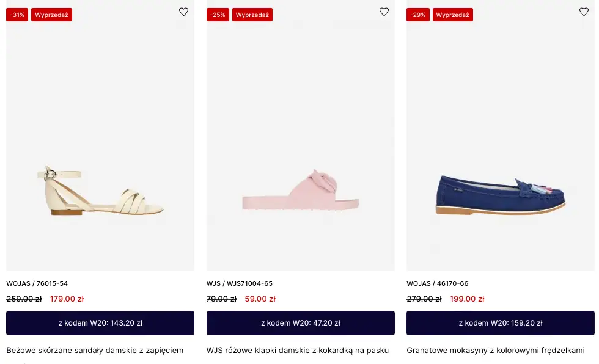Open 'Beżowe skórzane sandały damskie' title link
Screen dimensions: 599x364
click(x=95, y=351)
